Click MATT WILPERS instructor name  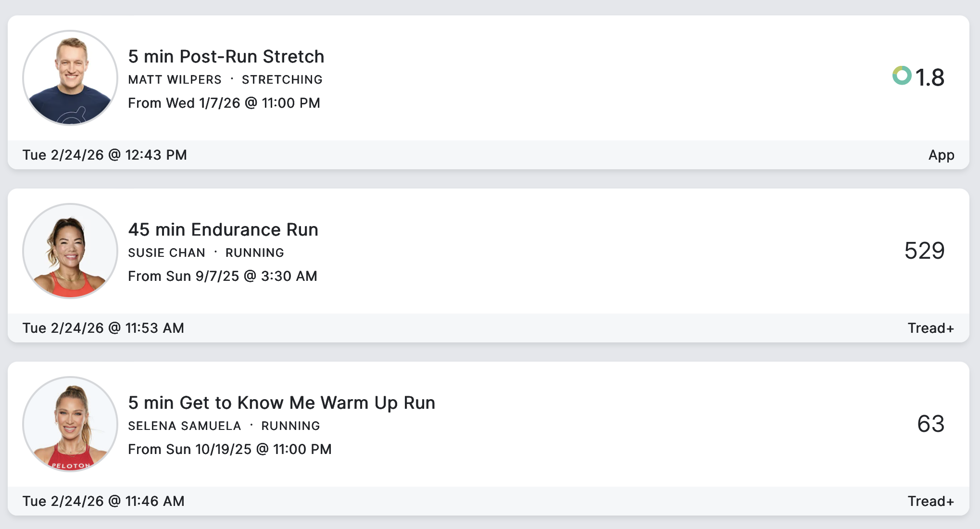(x=175, y=80)
